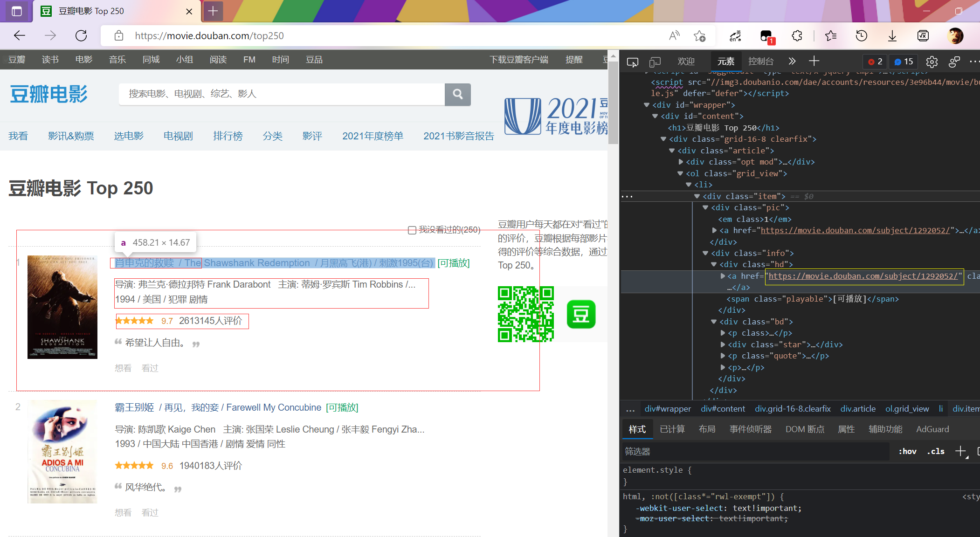Switch to the 欢迎 DevTools tab
Image resolution: width=980 pixels, height=537 pixels.
coord(686,61)
